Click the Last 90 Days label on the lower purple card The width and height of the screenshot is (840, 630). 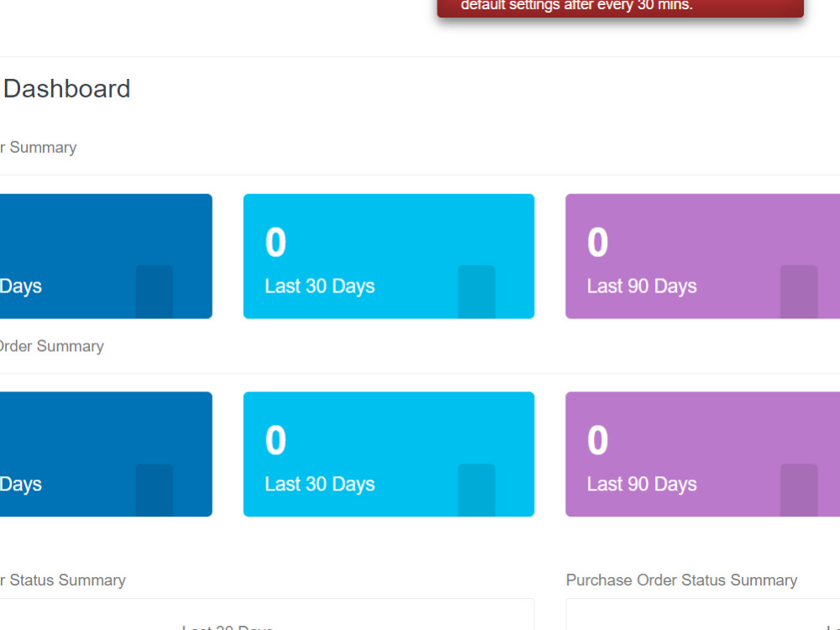tap(642, 484)
